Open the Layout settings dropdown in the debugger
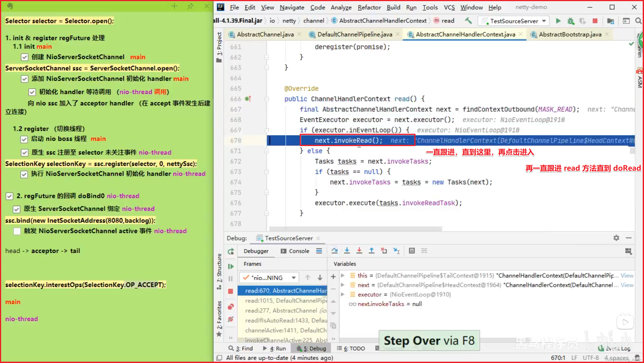 point(628,251)
